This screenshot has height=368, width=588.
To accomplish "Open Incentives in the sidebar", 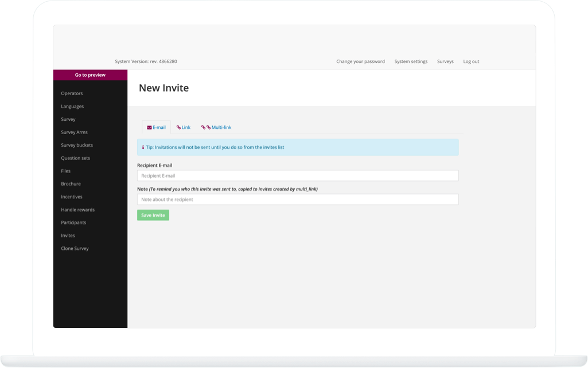I will click(x=72, y=197).
